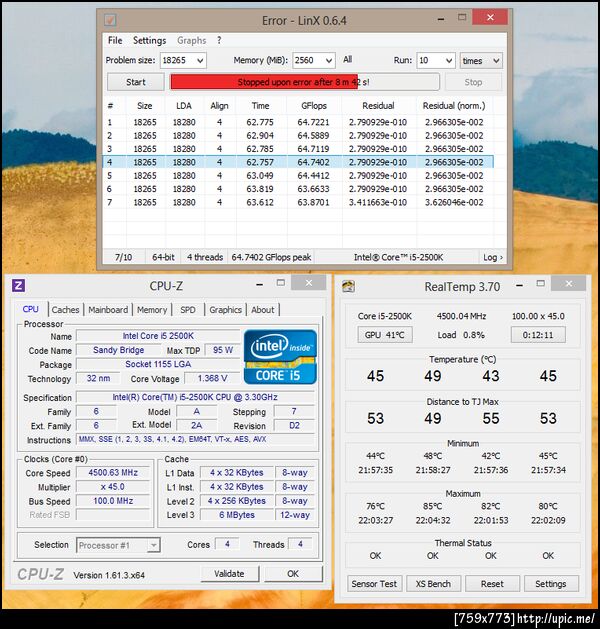Switch to the Graphics tab
The image size is (600, 629).
[x=225, y=310]
